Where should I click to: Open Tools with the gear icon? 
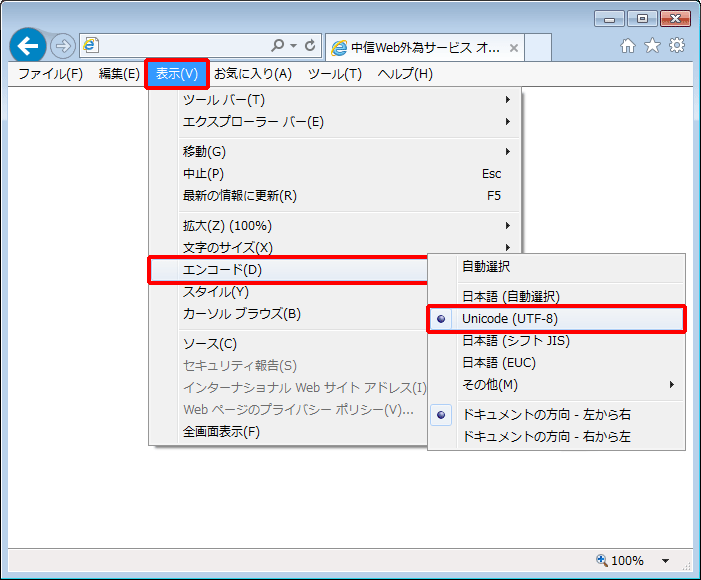tap(677, 45)
